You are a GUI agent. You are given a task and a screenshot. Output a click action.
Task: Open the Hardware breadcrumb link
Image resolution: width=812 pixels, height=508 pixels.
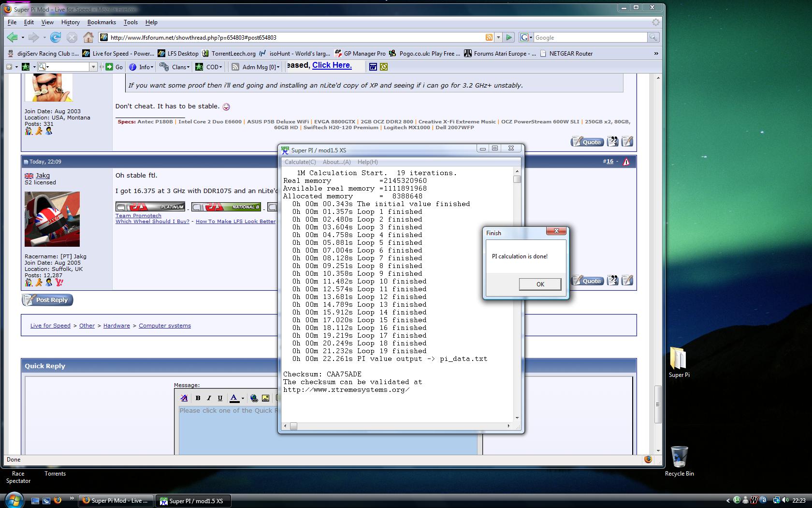point(116,326)
